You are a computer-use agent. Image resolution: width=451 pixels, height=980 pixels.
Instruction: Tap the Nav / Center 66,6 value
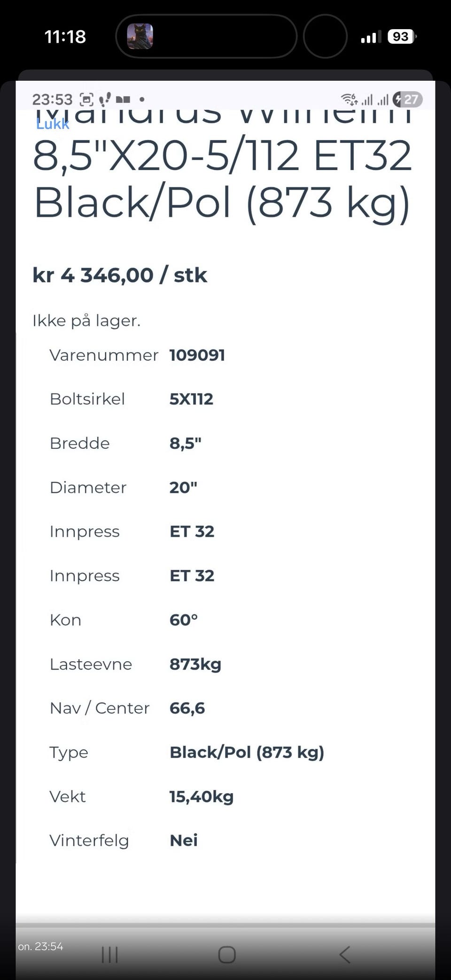[187, 709]
